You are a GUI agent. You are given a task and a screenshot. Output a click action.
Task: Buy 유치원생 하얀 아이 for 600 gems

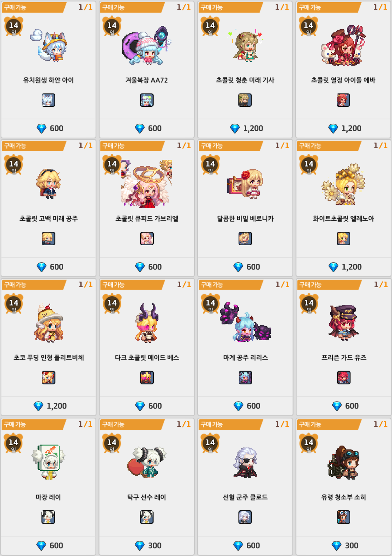coord(50,128)
